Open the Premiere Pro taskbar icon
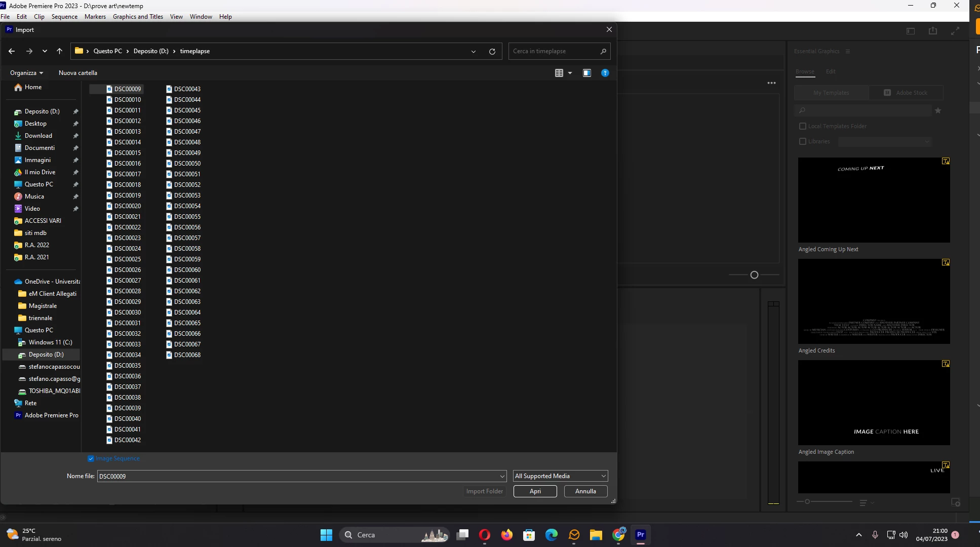980x547 pixels. [x=640, y=535]
